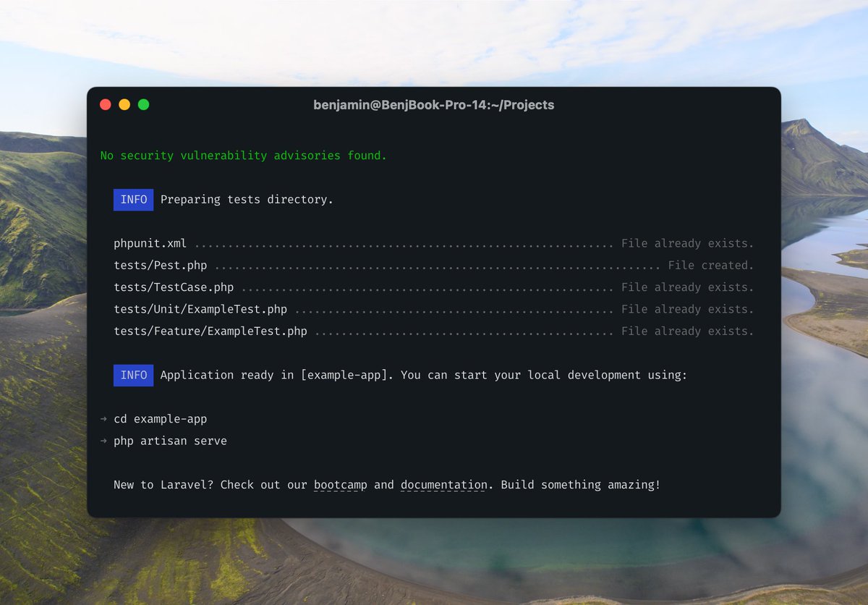This screenshot has width=868, height=605.
Task: Click the phpunit.xml file name
Action: click(150, 243)
